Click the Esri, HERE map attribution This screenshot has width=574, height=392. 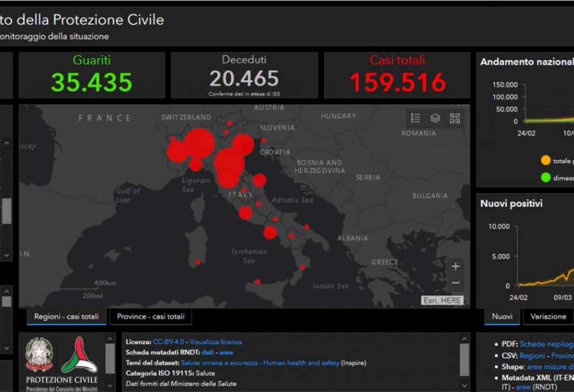coord(442,300)
